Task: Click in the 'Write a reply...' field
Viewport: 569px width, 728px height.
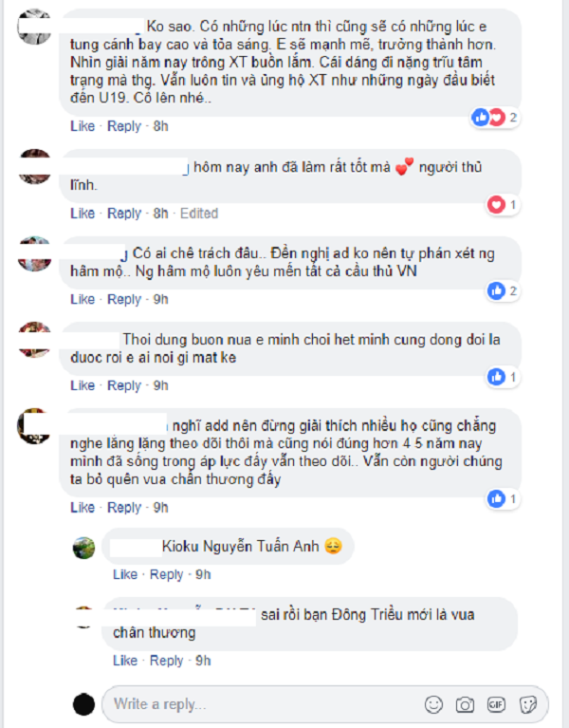Action: click(x=265, y=704)
